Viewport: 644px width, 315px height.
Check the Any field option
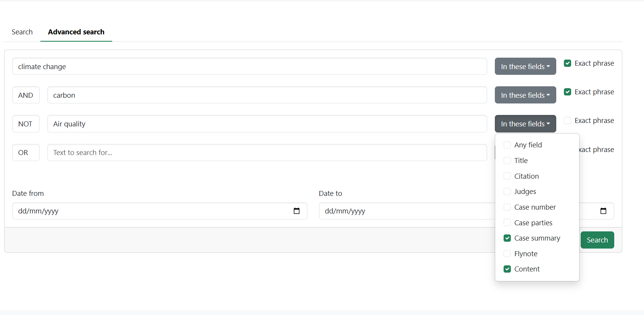pyautogui.click(x=507, y=145)
